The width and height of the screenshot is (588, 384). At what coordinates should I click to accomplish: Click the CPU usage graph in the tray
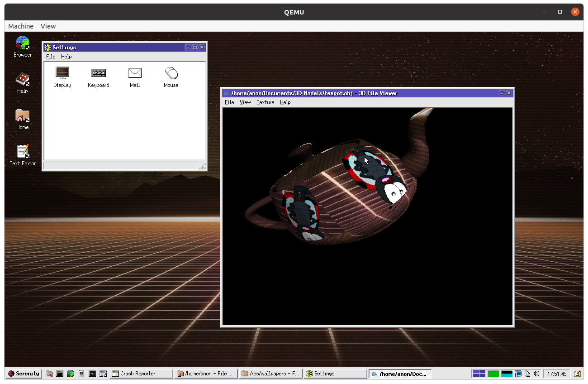click(493, 373)
